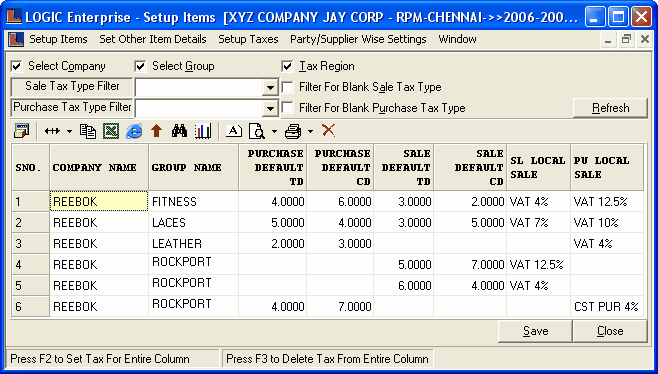Open the Setup Taxes menu
This screenshot has width=658, height=374.
(248, 39)
